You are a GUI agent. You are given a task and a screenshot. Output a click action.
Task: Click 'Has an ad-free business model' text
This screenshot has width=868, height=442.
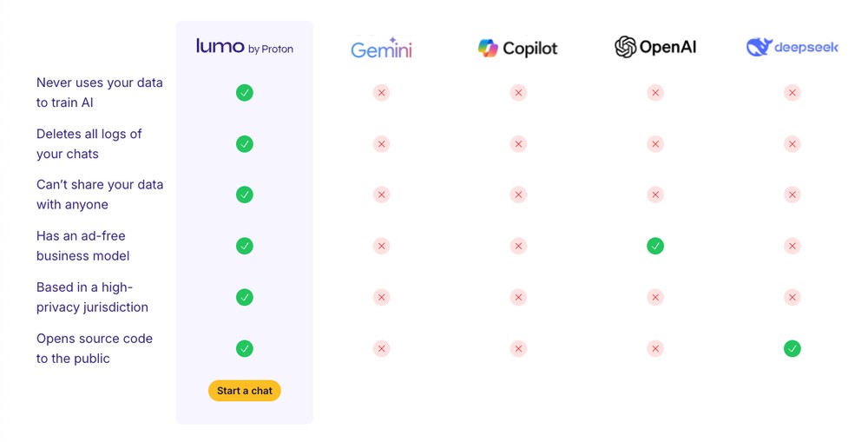(83, 246)
